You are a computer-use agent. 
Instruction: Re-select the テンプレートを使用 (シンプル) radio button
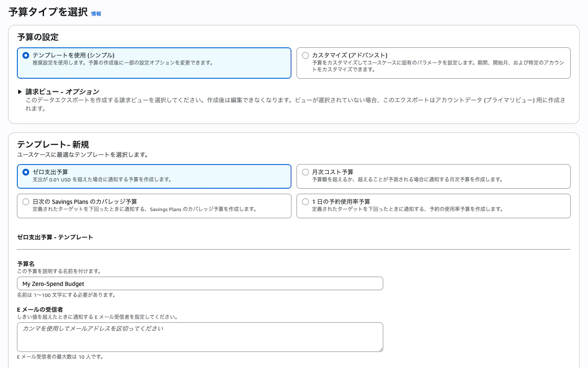25,55
